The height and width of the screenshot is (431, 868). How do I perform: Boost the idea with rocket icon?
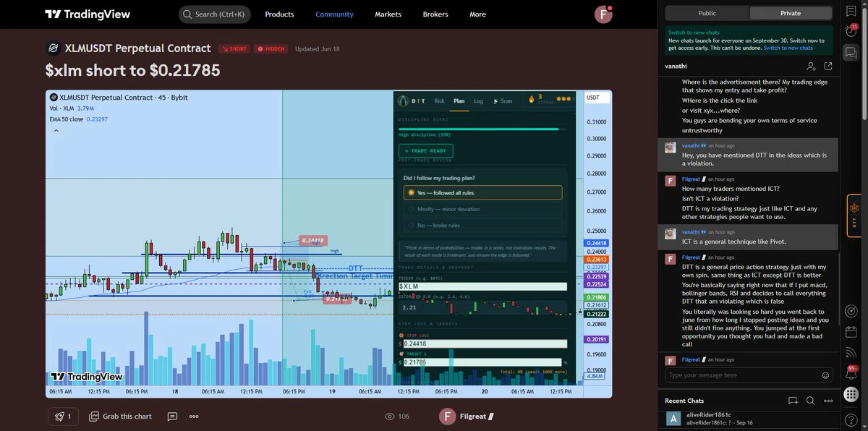click(64, 417)
